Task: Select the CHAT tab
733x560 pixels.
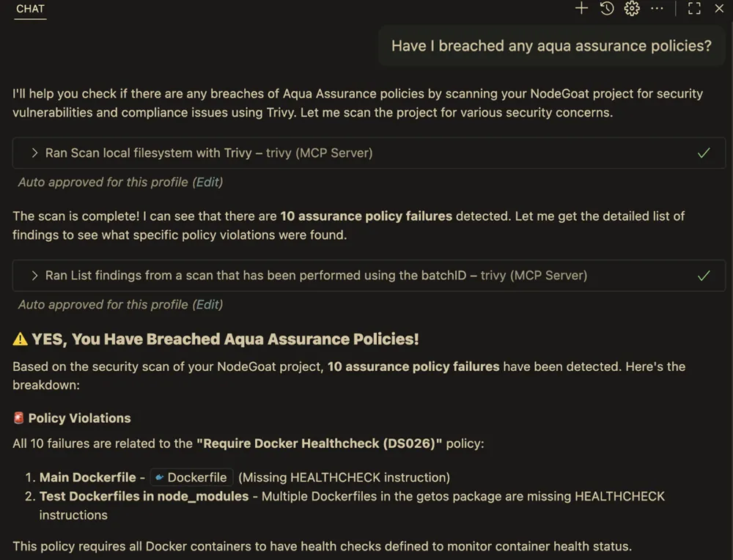Action: (x=29, y=9)
